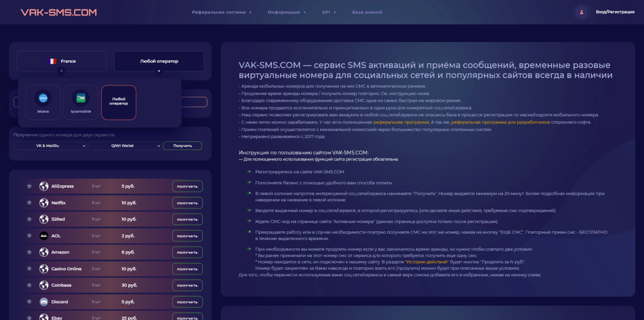644x320 pixels.
Task: Favorite Coinbase with star icon
Action: (x=29, y=285)
